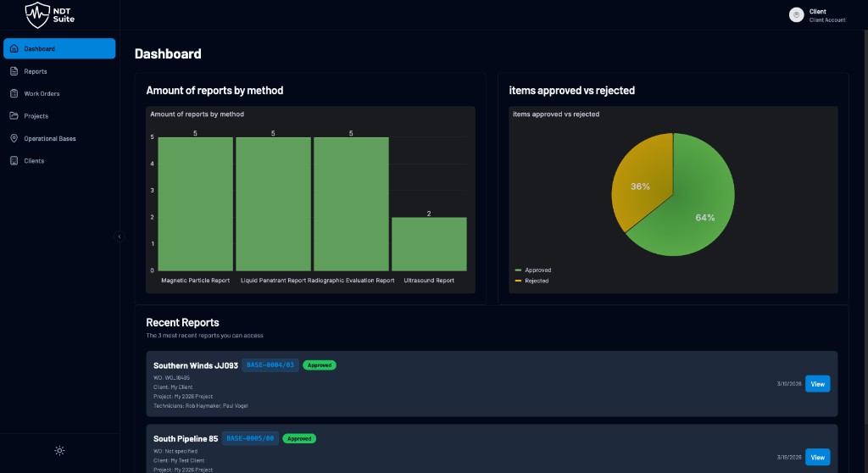
Task: Click the Dashboard home icon
Action: pos(14,49)
